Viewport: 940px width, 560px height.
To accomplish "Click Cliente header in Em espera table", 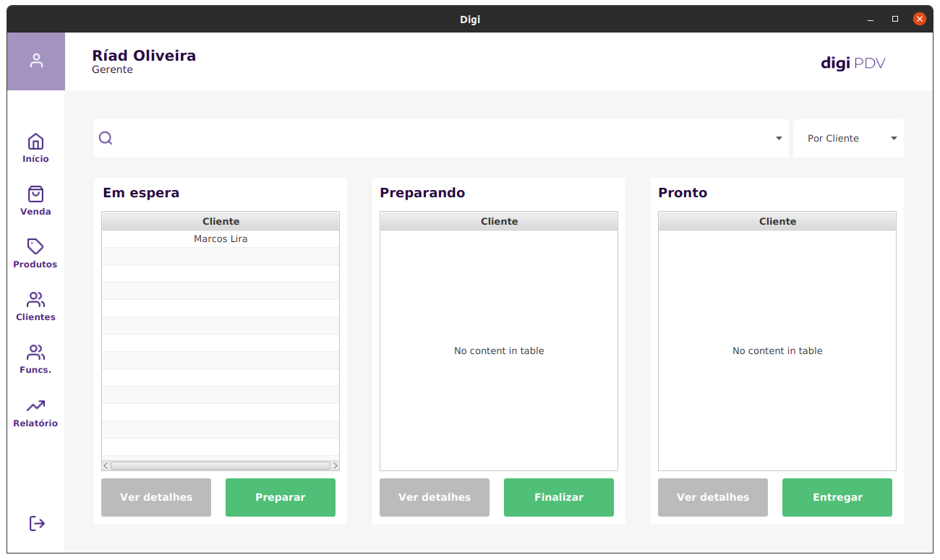I will (221, 221).
